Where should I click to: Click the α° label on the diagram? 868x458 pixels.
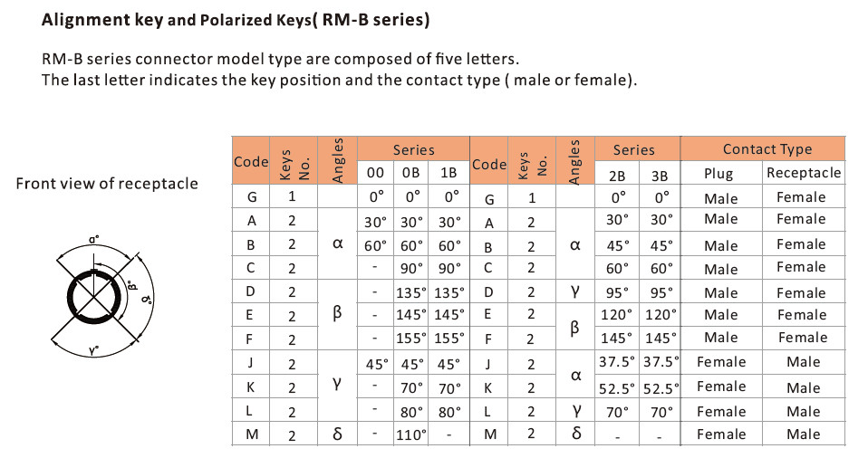[x=94, y=240]
